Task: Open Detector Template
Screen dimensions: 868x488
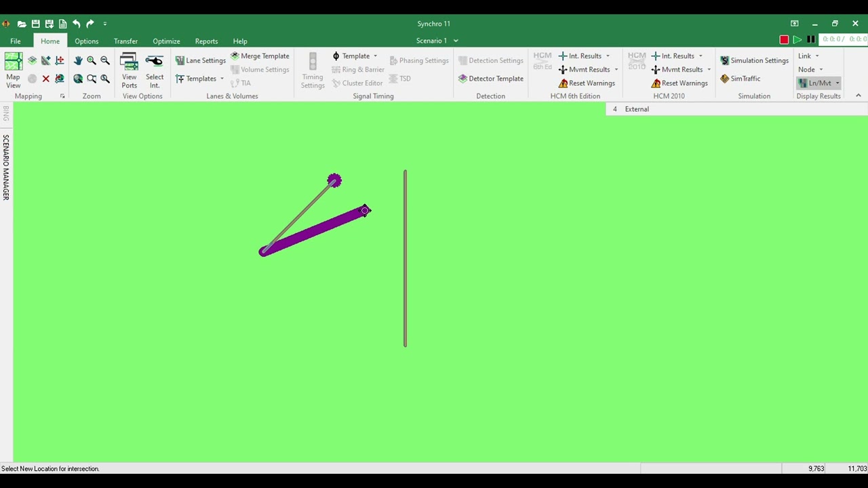Action: [491, 79]
